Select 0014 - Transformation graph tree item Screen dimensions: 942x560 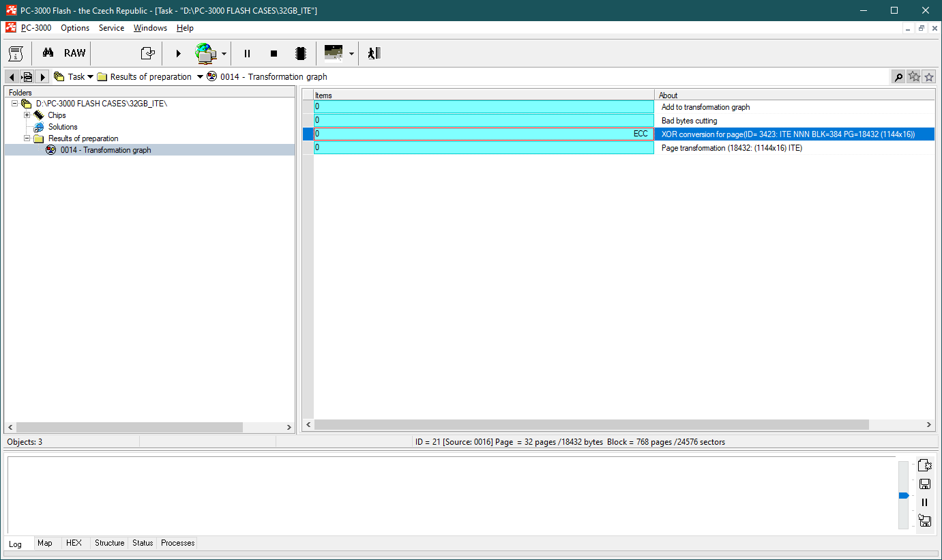[x=106, y=150]
